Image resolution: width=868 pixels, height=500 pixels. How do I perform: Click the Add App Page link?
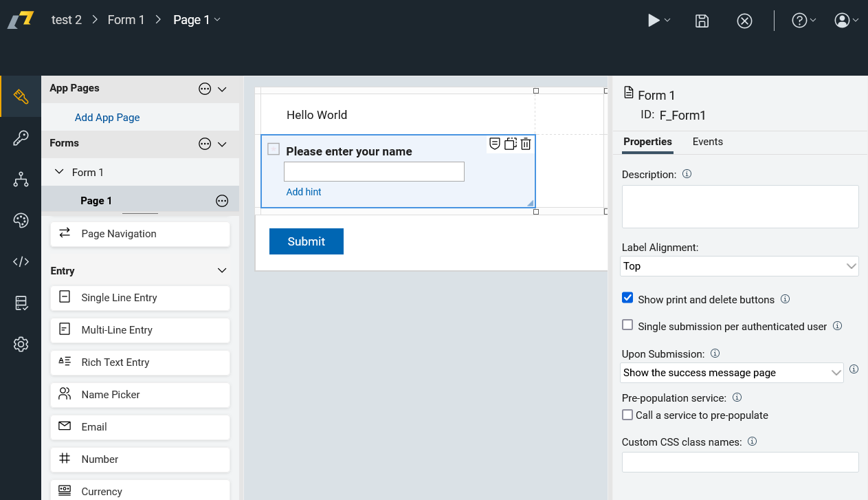coord(107,118)
